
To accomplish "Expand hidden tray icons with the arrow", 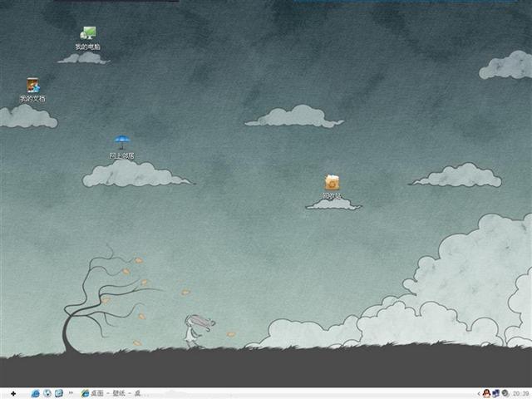I will [479, 393].
